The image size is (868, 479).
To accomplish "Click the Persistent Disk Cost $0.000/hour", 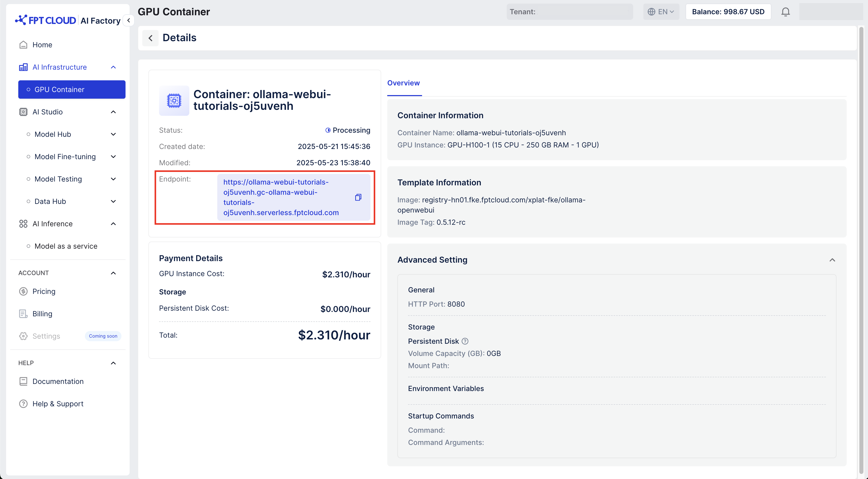I will 345,309.
